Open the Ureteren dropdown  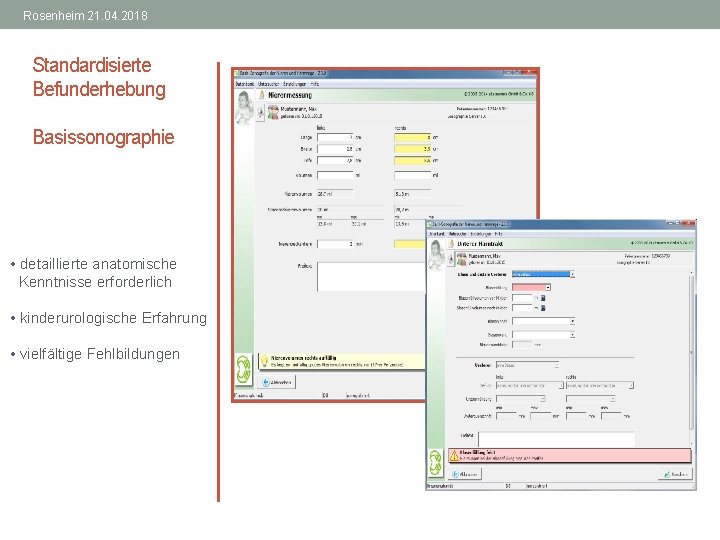(527, 366)
